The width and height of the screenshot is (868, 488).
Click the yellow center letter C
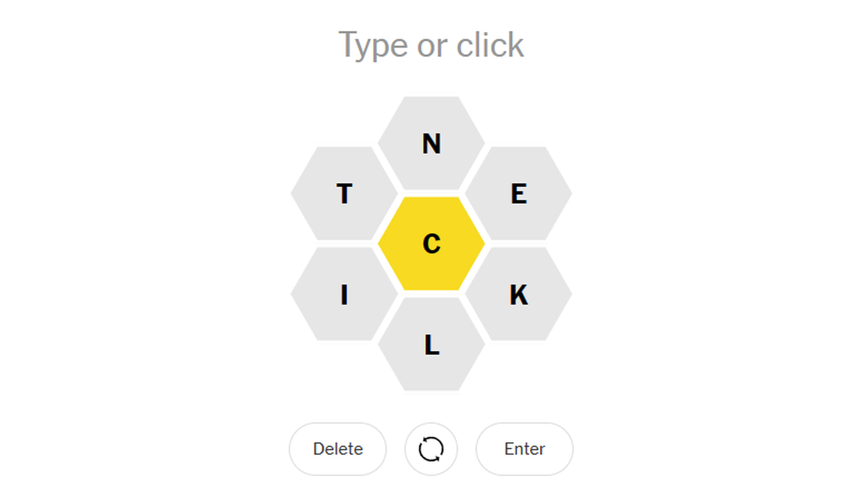tap(431, 244)
